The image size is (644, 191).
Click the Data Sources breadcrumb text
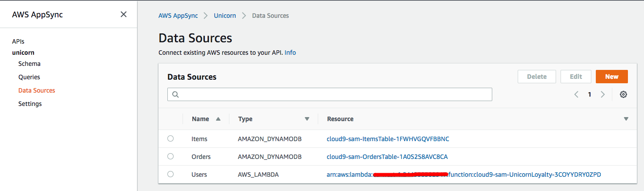(x=270, y=16)
